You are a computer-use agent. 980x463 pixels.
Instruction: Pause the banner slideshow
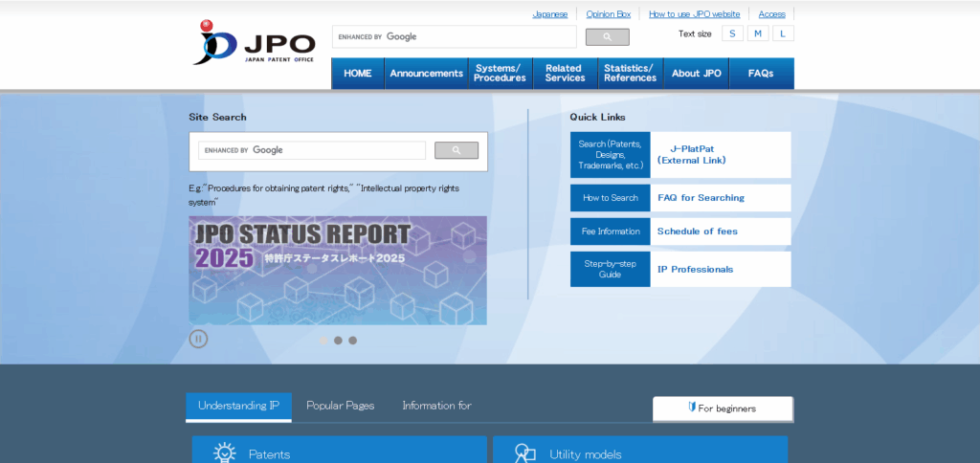point(198,340)
